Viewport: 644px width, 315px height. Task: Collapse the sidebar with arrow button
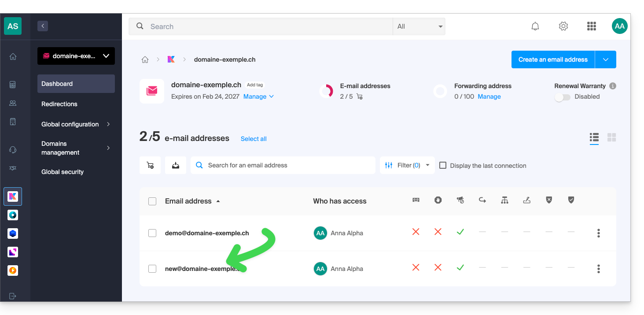[x=43, y=26]
